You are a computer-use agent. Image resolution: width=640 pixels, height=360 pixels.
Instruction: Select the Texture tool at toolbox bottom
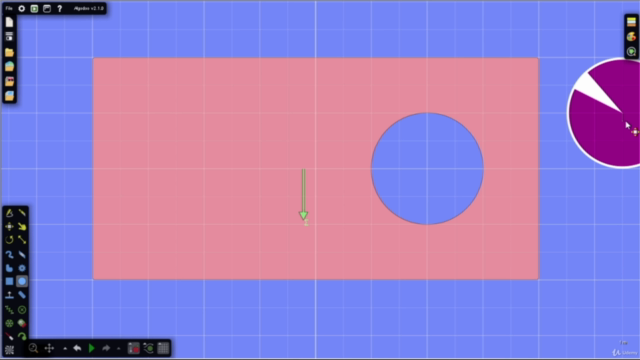9,350
